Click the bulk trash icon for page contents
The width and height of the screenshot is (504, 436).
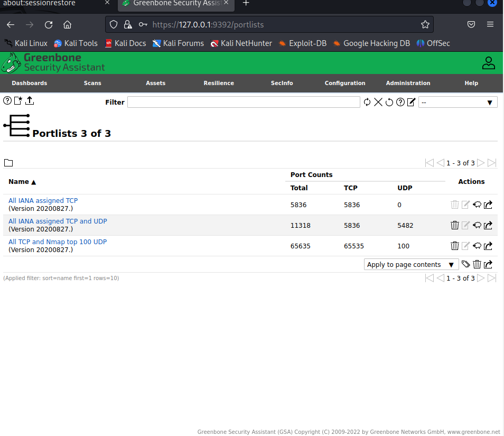[x=477, y=264]
